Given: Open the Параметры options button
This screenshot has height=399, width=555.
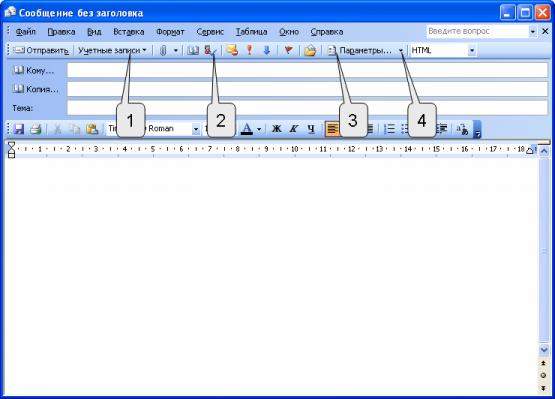Looking at the screenshot, I should click(360, 51).
